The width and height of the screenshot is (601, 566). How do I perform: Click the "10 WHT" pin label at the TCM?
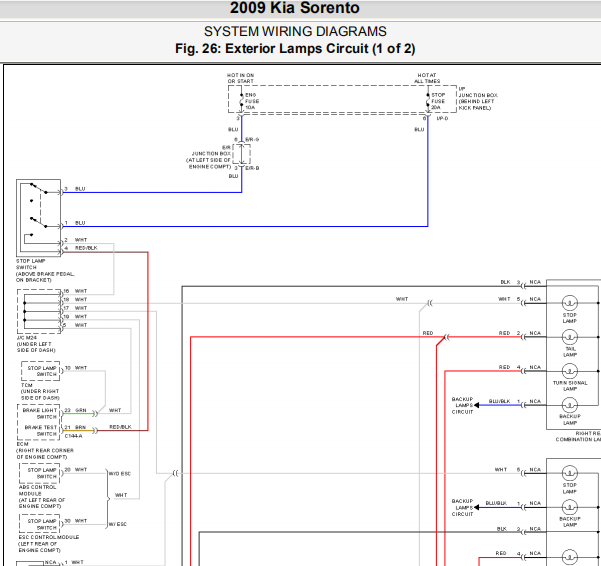point(76,368)
